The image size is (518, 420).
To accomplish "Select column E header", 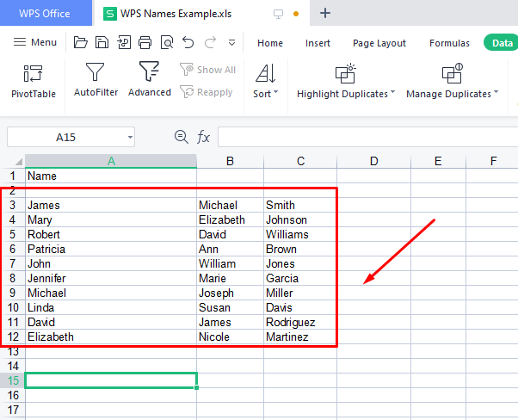I will coord(438,161).
